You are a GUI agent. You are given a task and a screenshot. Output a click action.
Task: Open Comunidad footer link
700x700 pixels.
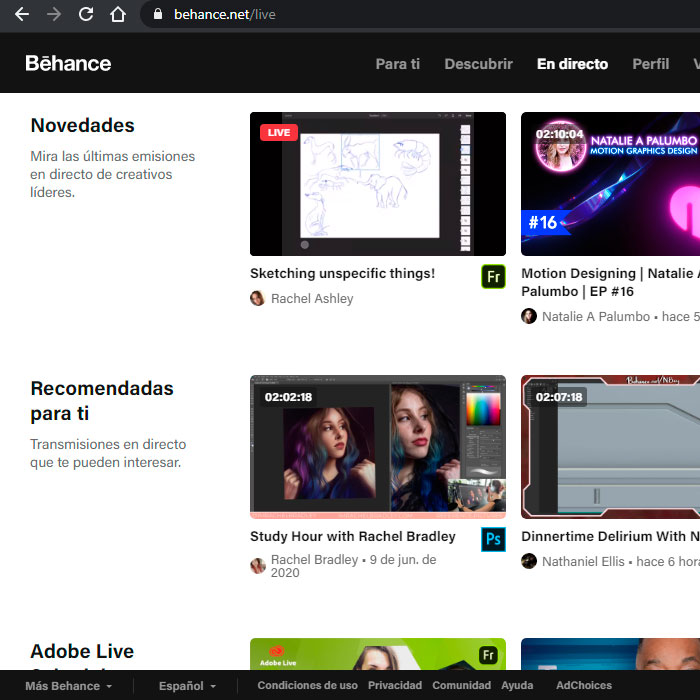point(461,685)
